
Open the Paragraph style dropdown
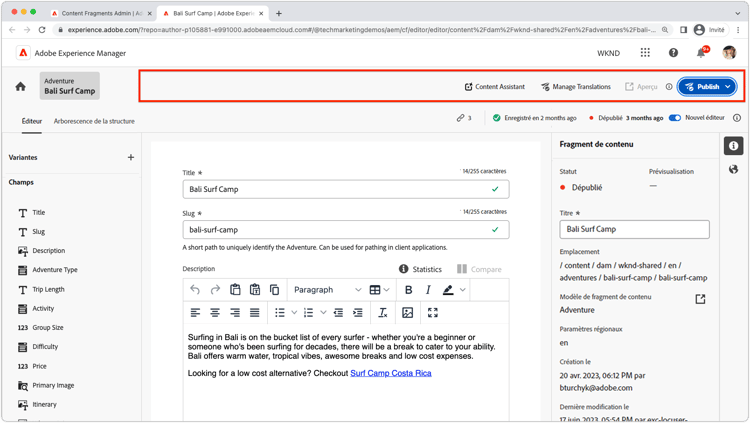tap(327, 289)
